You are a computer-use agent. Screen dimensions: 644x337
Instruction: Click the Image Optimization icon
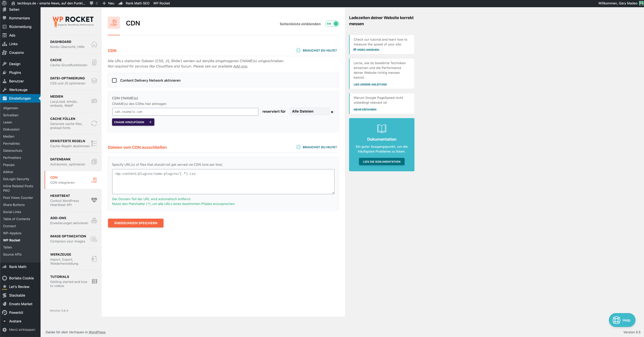tap(94, 239)
